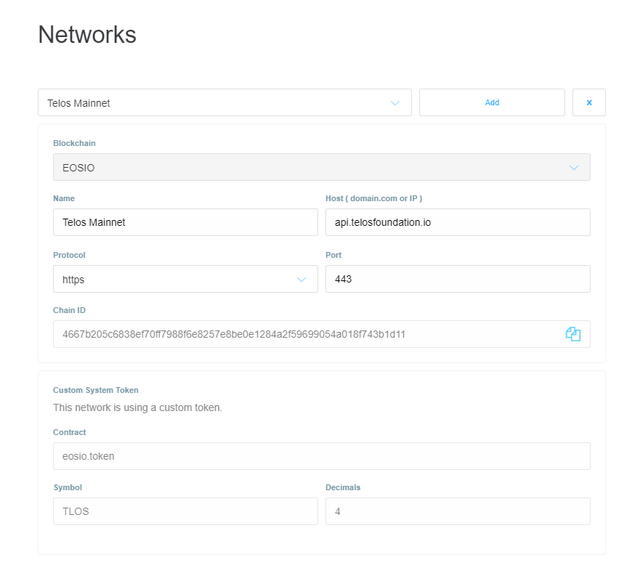The height and width of the screenshot is (573, 640).
Task: Click the Blockchain label
Action: [74, 143]
